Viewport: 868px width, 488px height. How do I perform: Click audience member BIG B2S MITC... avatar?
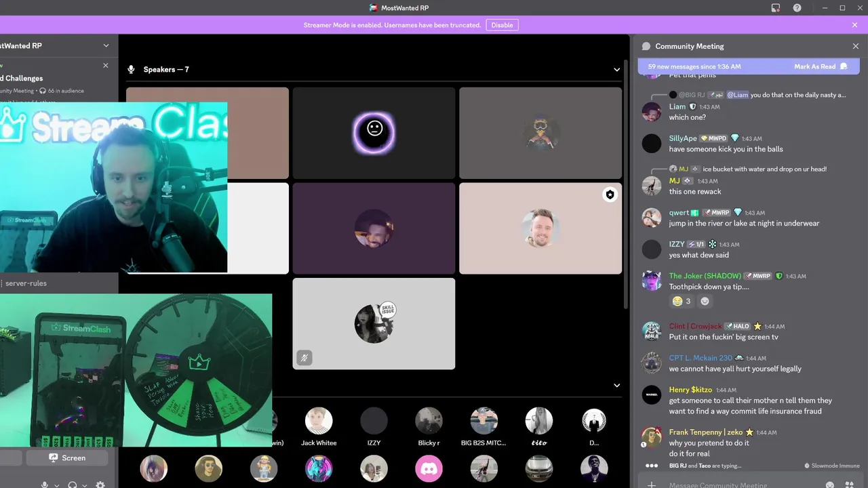tap(484, 421)
